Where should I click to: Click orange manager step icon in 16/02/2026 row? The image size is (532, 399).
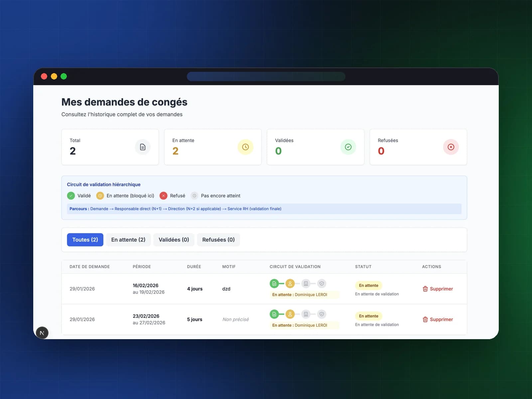290,284
